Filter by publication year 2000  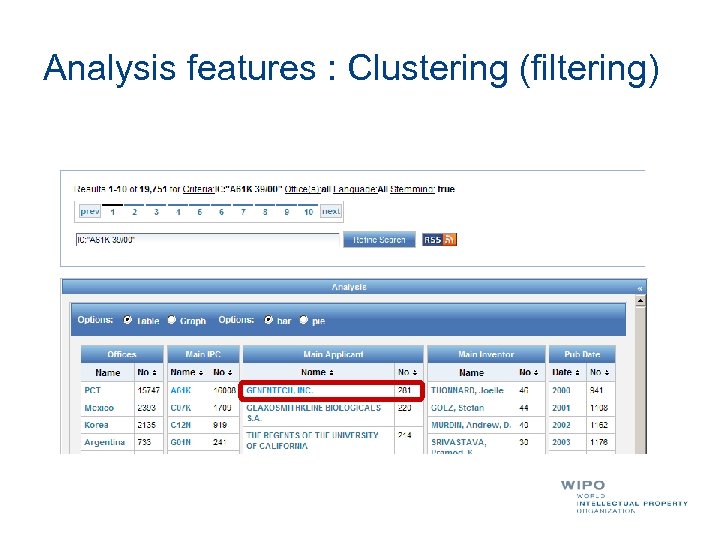pos(561,390)
